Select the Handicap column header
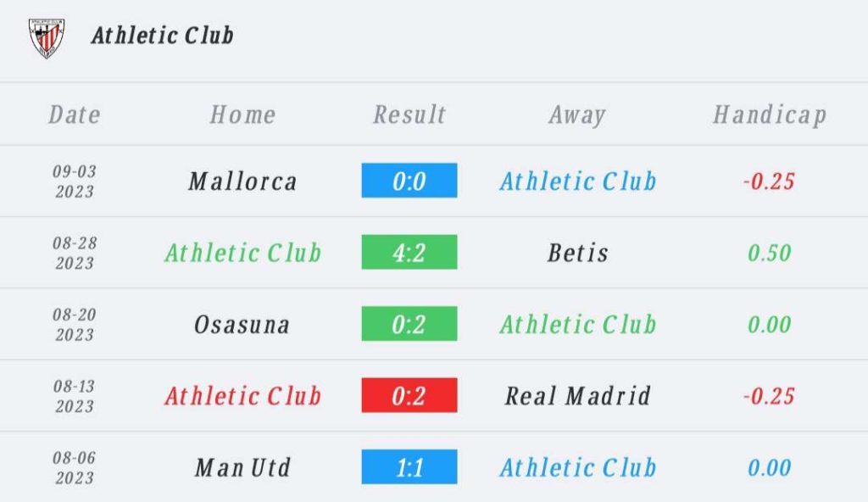The height and width of the screenshot is (502, 868). point(770,115)
